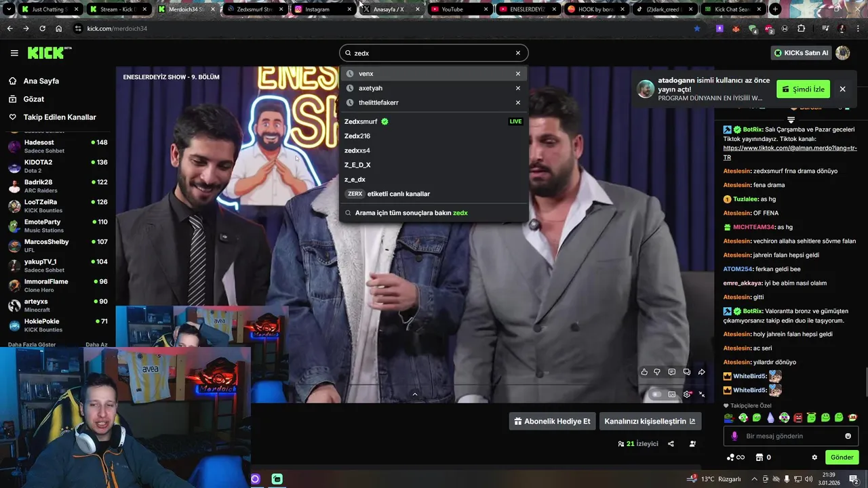868x488 pixels.
Task: Open followed channel arteyxs
Action: pos(57,305)
